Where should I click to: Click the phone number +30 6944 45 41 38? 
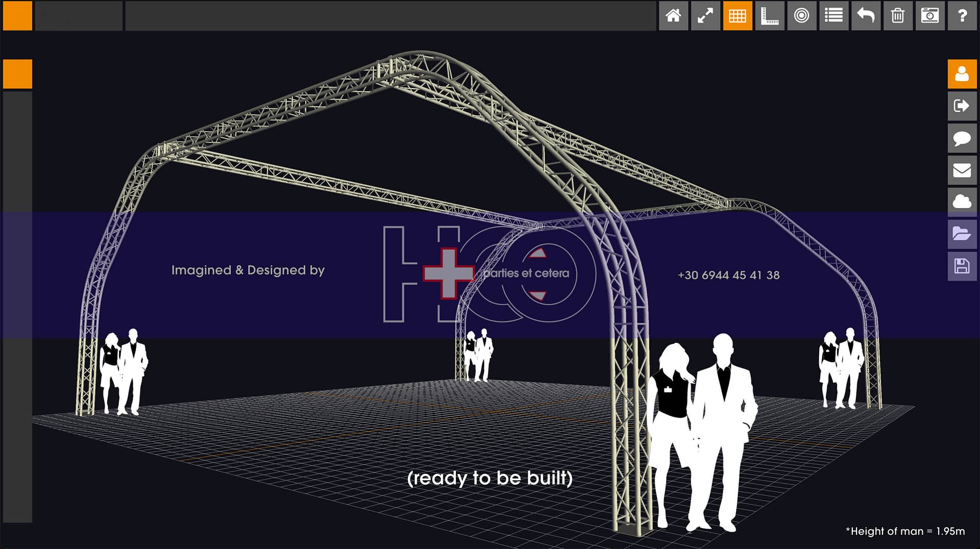coord(728,275)
